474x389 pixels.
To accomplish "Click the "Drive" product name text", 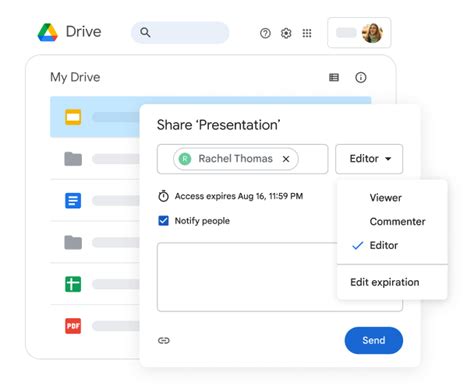I will pos(83,32).
